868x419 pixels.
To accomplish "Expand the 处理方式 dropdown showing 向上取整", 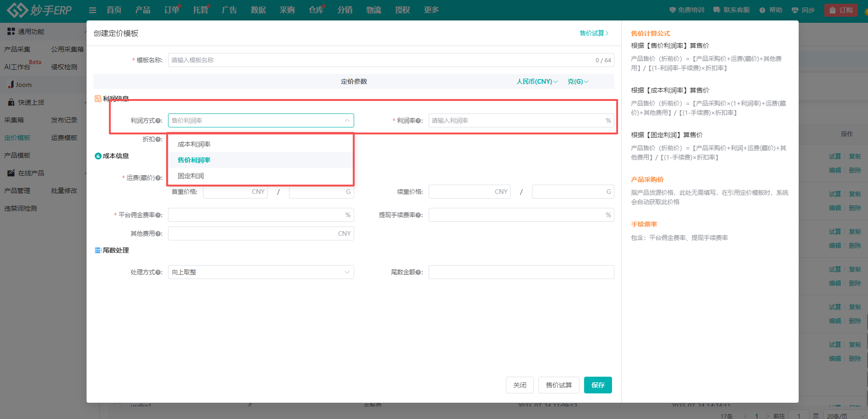I will [x=261, y=272].
